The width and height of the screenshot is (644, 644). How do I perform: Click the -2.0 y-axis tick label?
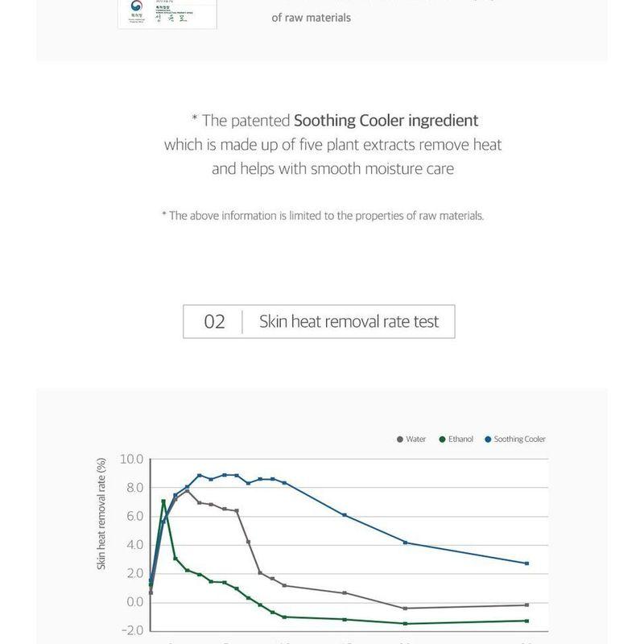133,630
